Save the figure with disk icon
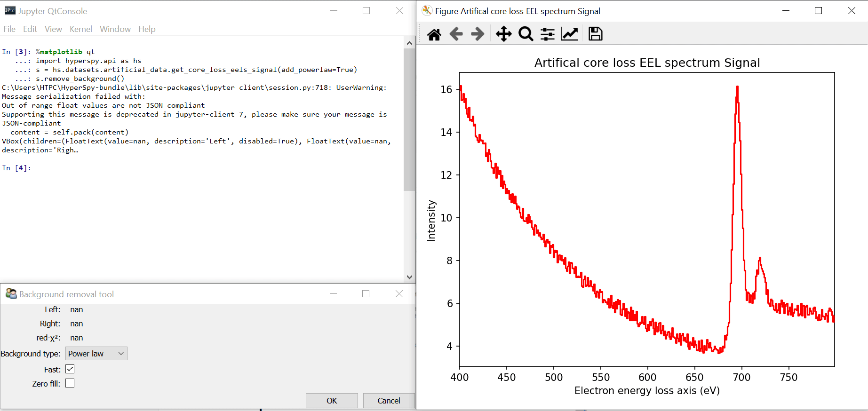This screenshot has height=411, width=868. [x=595, y=34]
